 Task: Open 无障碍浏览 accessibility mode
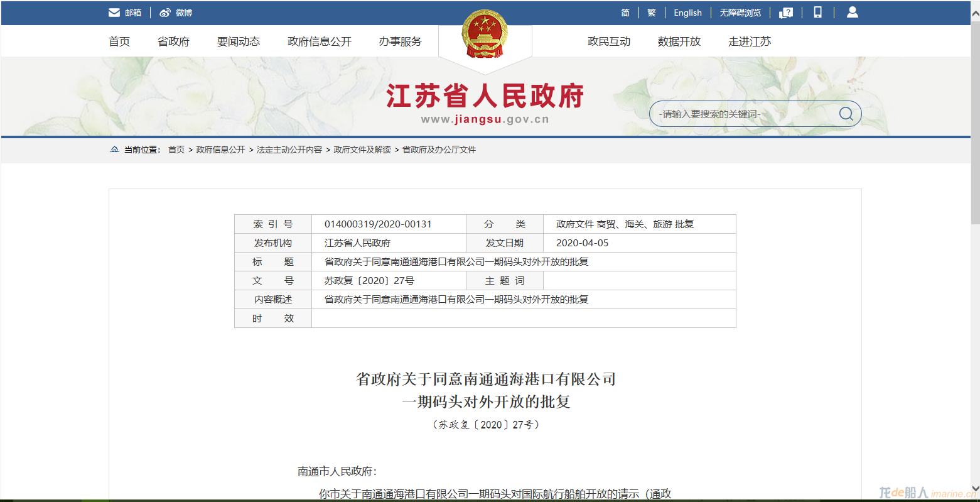pos(740,13)
